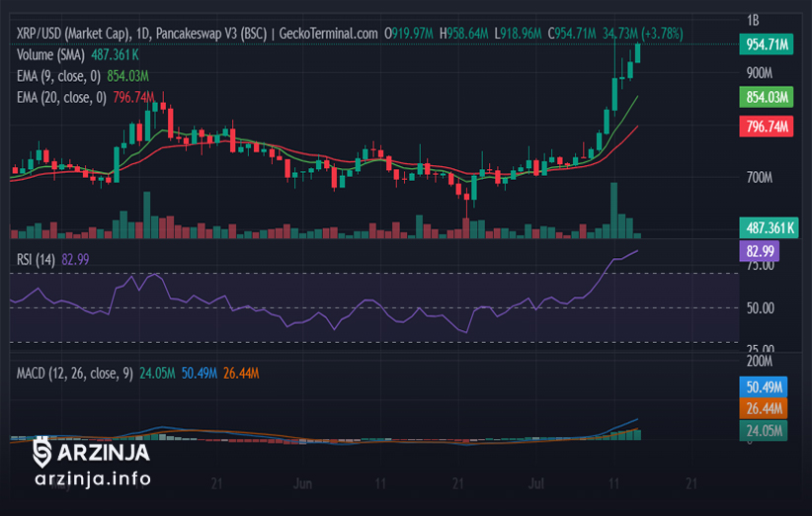The image size is (812, 516).
Task: Click the high value H958.64M in header
Action: point(463,34)
